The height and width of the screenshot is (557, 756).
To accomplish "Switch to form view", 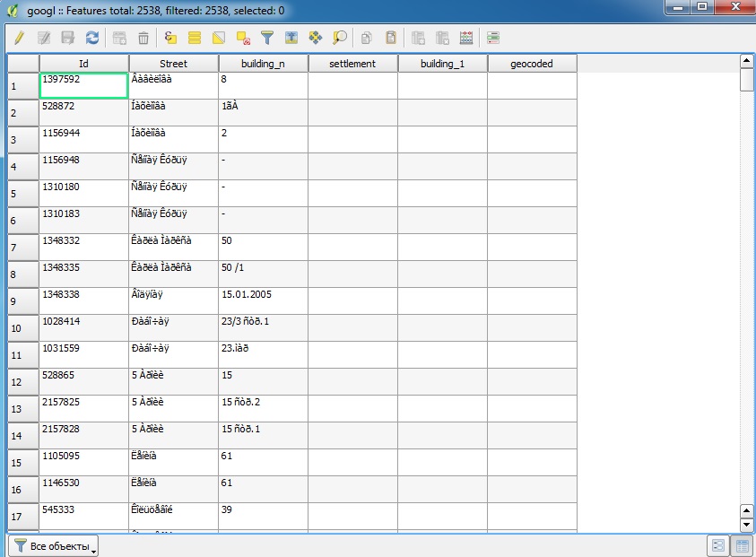I will [718, 545].
